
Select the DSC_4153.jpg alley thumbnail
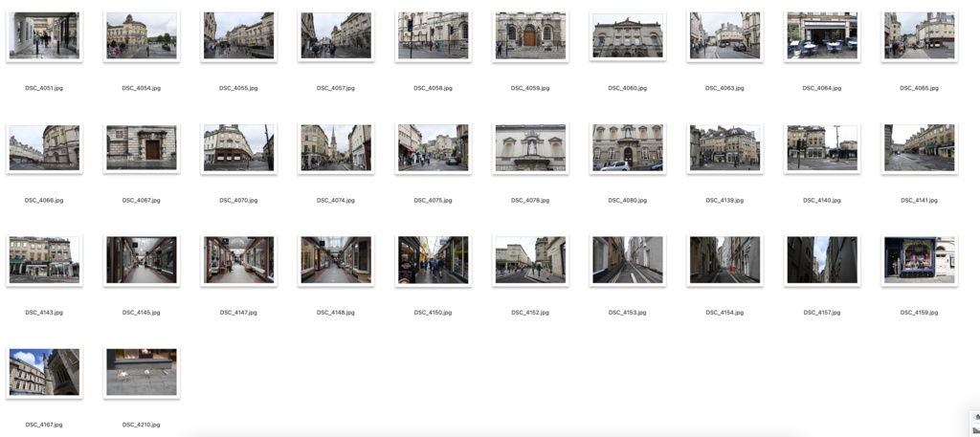[628, 260]
